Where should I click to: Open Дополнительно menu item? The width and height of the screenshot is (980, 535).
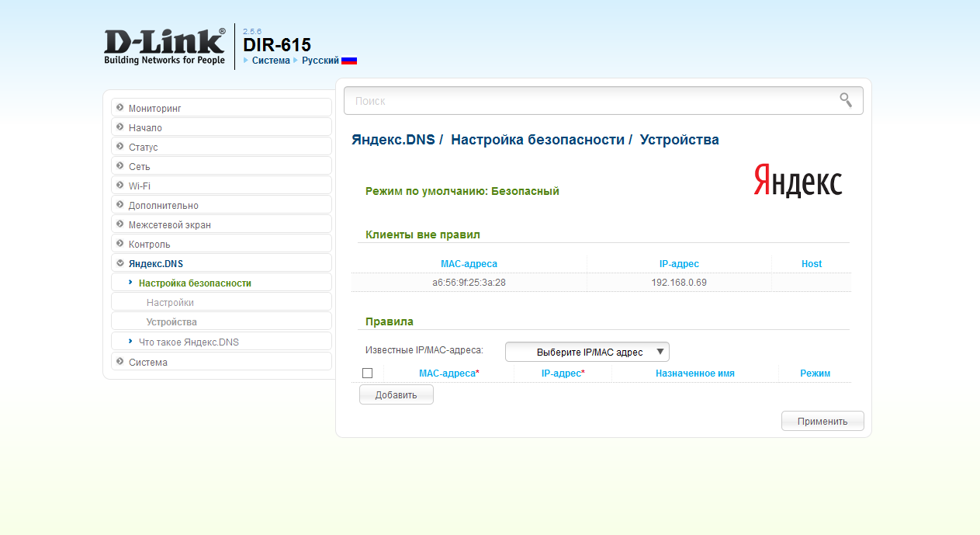click(222, 205)
